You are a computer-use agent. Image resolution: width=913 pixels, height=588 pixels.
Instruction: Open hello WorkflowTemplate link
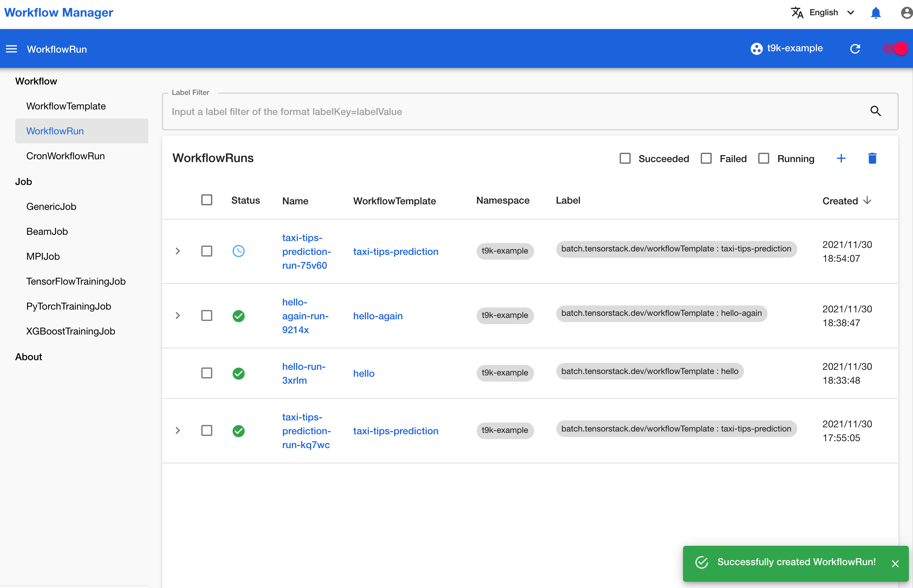click(x=364, y=373)
